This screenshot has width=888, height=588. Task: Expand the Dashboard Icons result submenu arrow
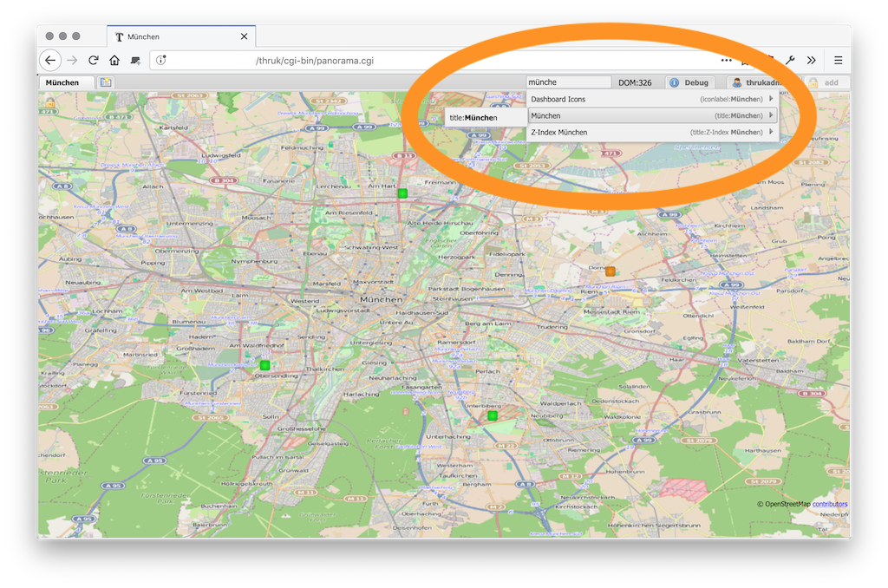click(771, 99)
